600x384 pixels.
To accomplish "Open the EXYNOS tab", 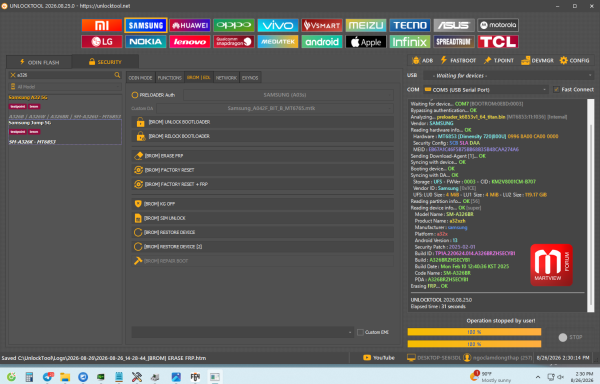I will (x=250, y=78).
